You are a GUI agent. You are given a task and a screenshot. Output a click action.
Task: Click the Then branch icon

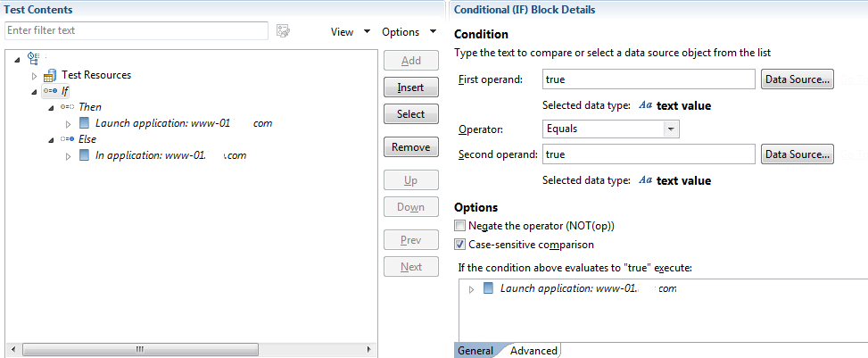coord(68,106)
